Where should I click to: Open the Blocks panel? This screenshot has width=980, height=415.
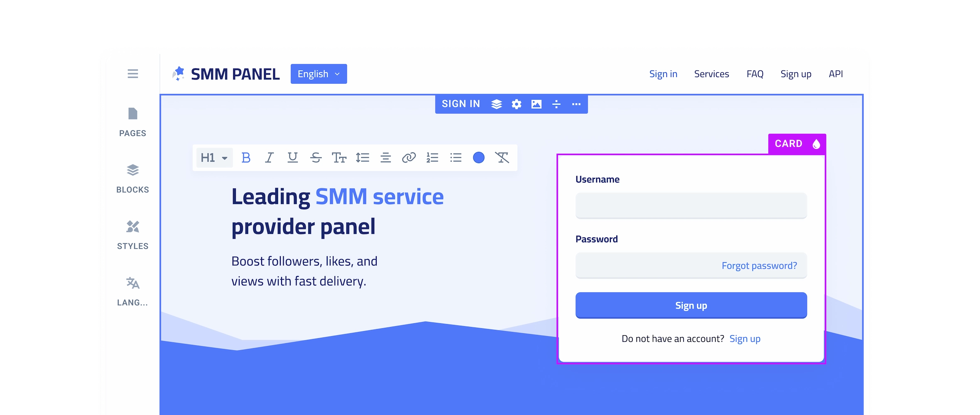132,179
